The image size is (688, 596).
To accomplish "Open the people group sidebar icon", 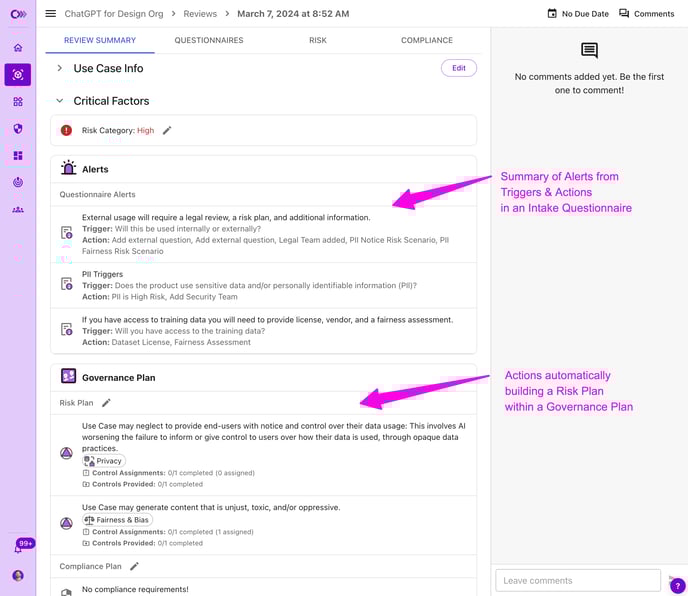I will [18, 209].
